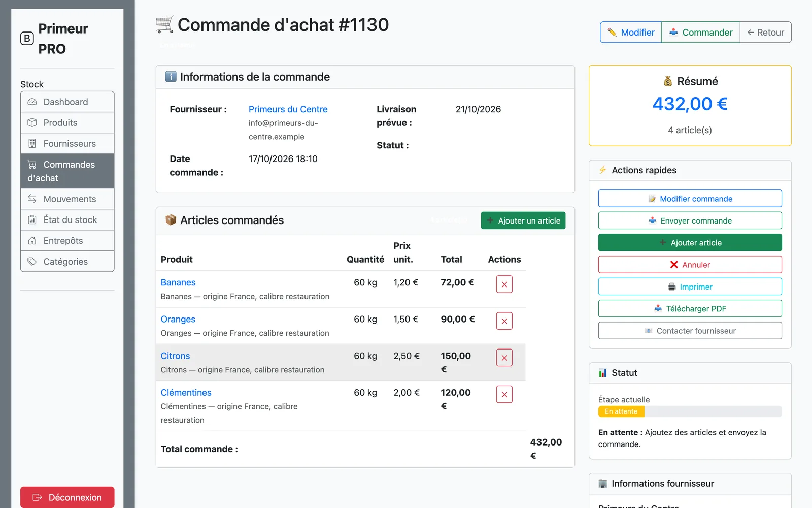Go to Produits in the sidebar
Screen dimensions: 812x508
pos(67,122)
